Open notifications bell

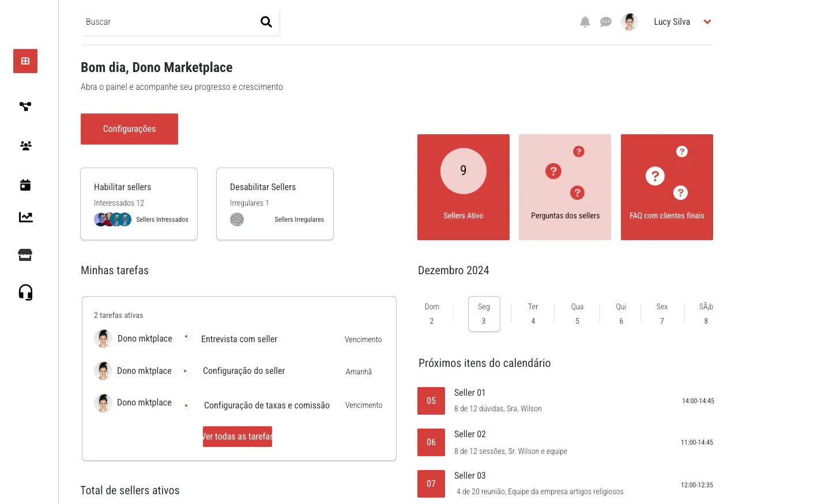[x=585, y=22]
